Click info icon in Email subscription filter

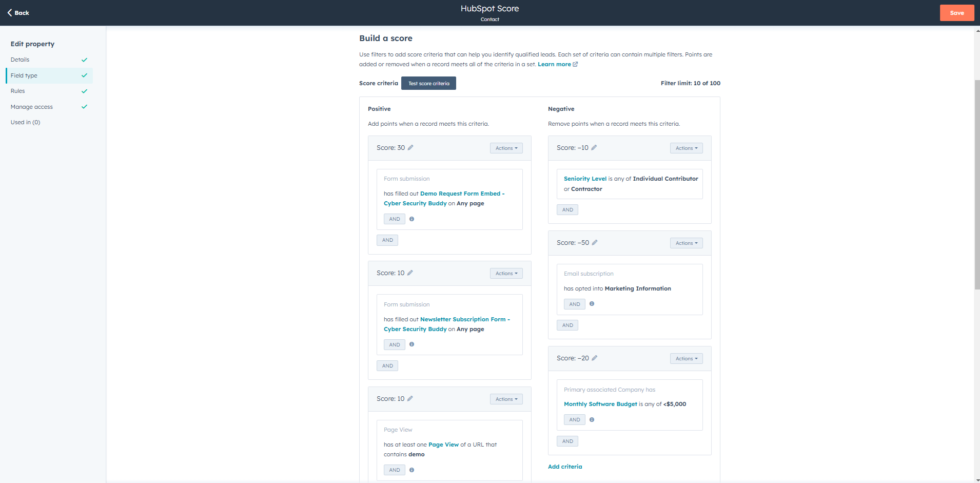pos(592,304)
